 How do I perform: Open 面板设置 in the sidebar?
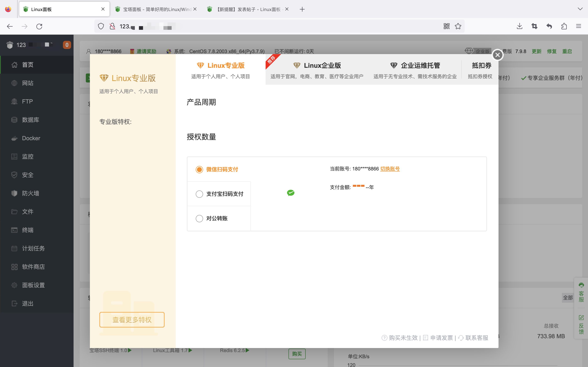click(x=37, y=285)
